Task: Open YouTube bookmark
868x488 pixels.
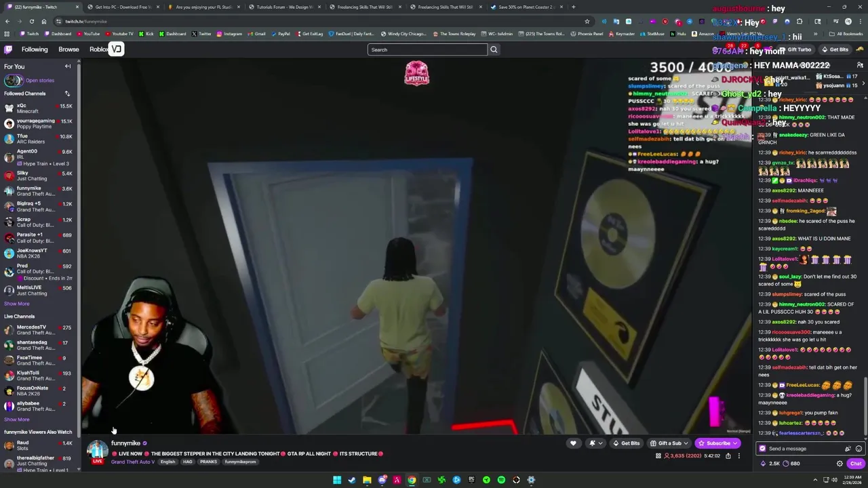Action: pos(88,34)
